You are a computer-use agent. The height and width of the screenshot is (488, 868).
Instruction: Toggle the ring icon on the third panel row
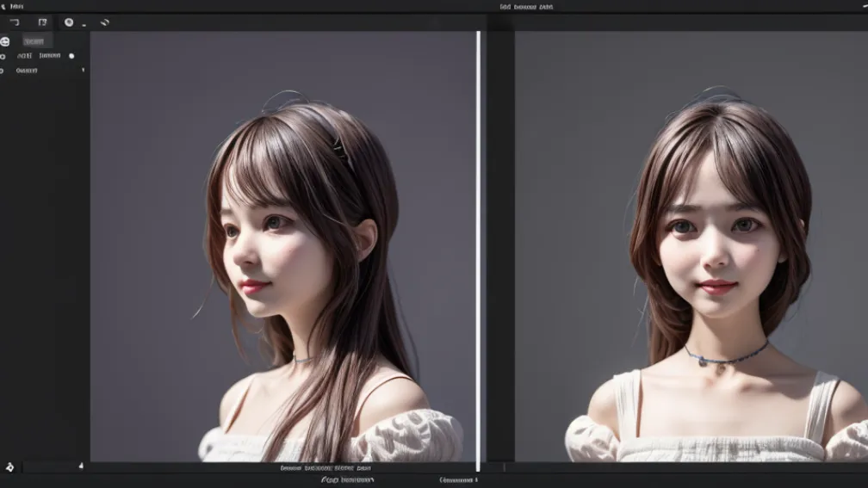tap(2, 71)
